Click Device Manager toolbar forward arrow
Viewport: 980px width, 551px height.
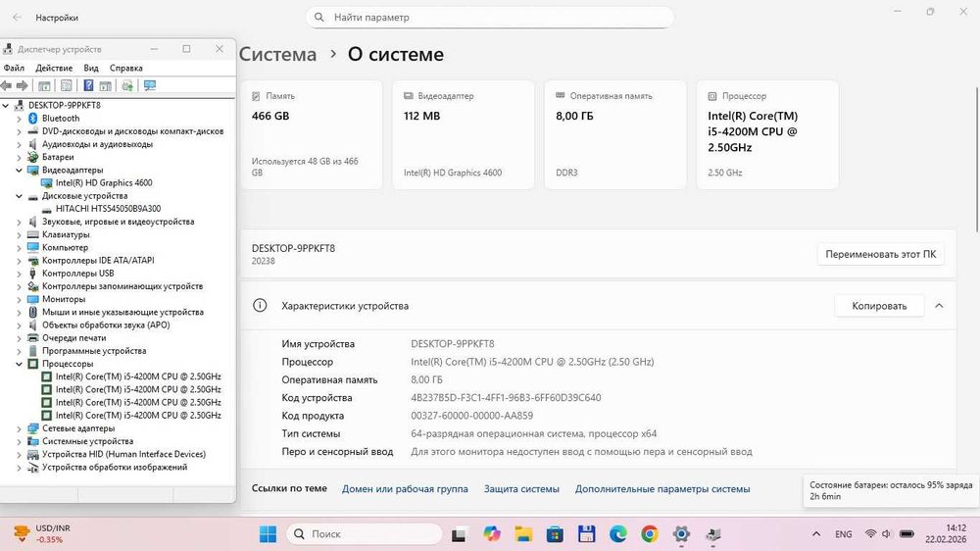click(23, 85)
